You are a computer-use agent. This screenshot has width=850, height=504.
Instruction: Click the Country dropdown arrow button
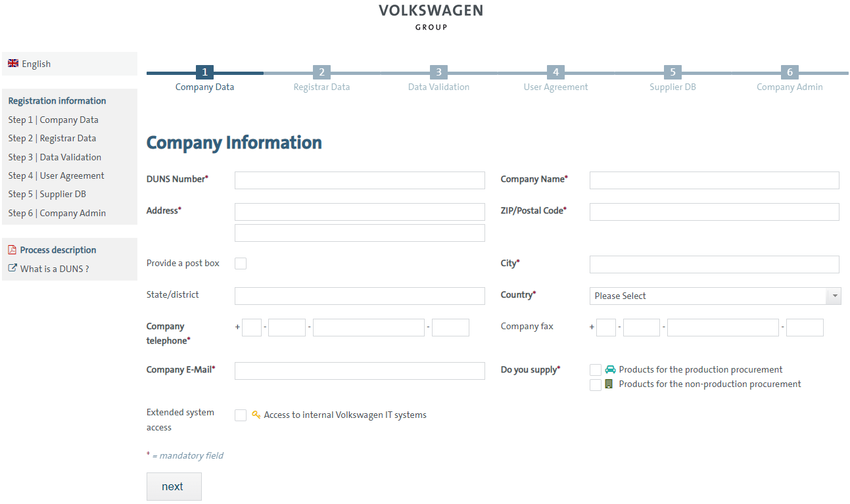pyautogui.click(x=834, y=296)
